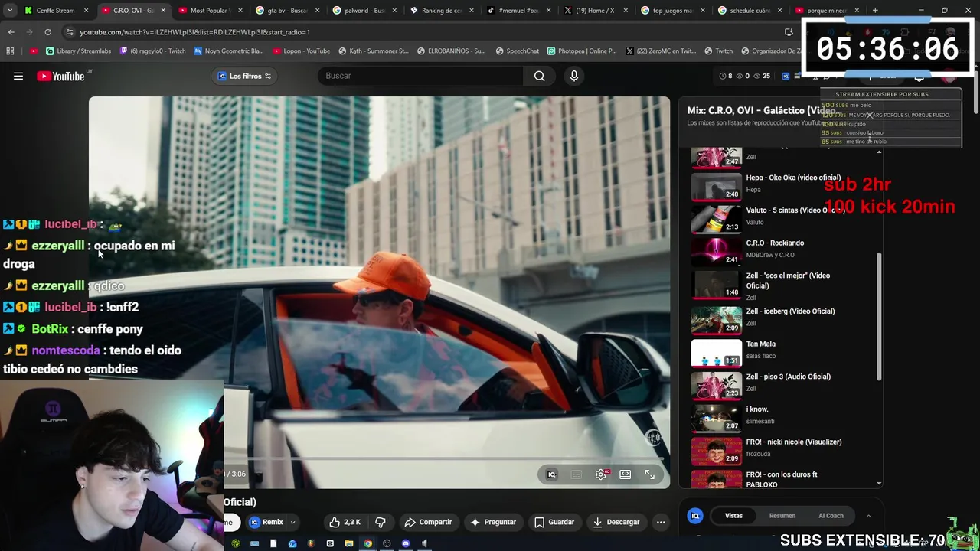Open the tab search dropdown arrow
Image resolution: width=980 pixels, height=551 pixels.
pyautogui.click(x=10, y=11)
